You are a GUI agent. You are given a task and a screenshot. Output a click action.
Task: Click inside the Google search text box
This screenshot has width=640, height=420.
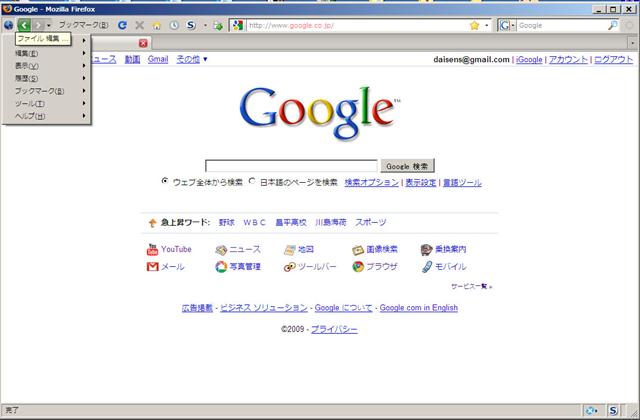291,166
